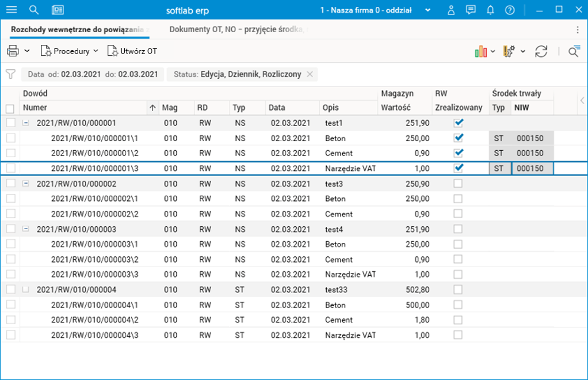The width and height of the screenshot is (588, 380).
Task: Open the news card icon in title bar
Action: (x=58, y=10)
